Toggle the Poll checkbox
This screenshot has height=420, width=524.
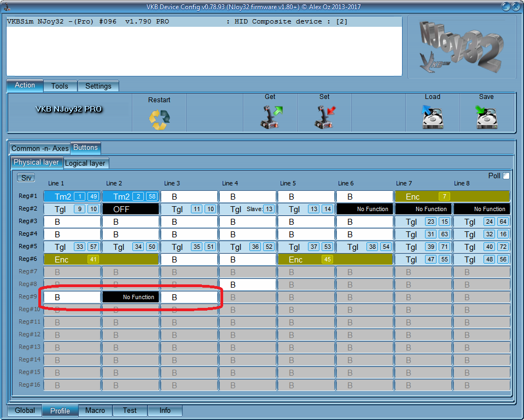tap(506, 176)
